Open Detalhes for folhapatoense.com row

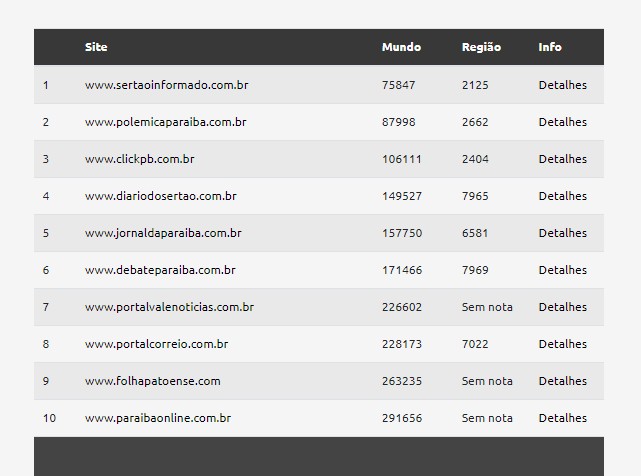(x=563, y=381)
